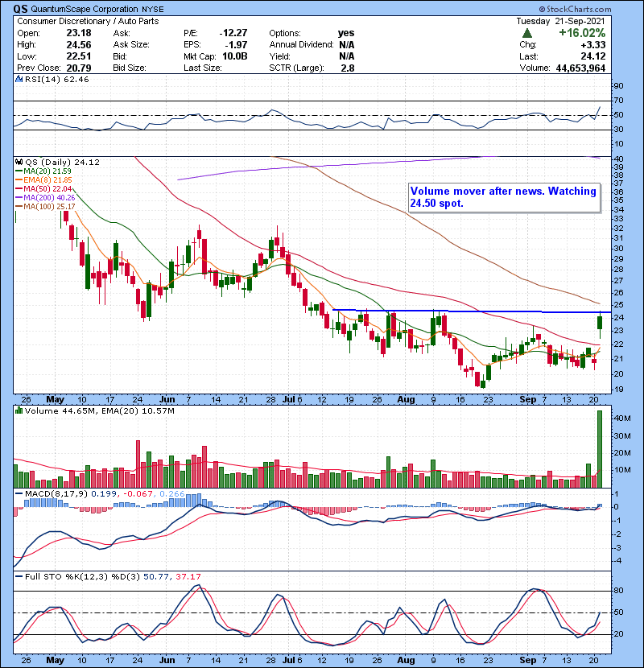Screen dimensions: 644x668
Task: Click the +16.02% percent change
Action: pyautogui.click(x=582, y=33)
